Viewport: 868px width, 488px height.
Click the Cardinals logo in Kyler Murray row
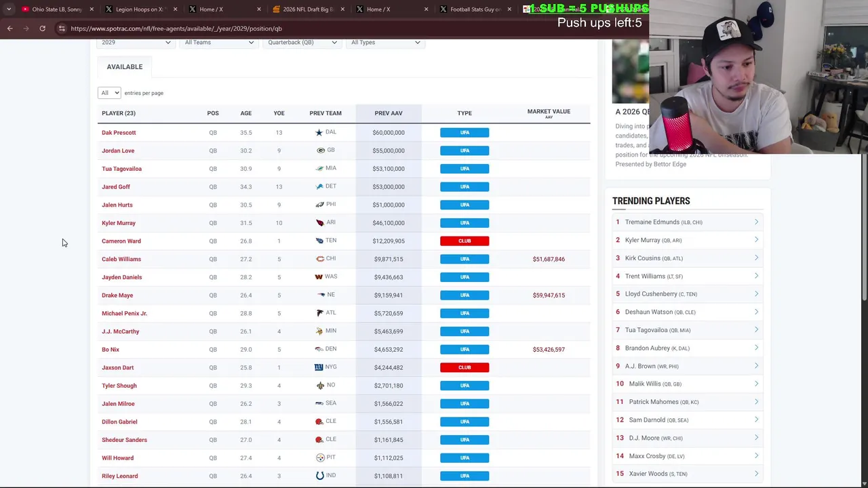[320, 222]
